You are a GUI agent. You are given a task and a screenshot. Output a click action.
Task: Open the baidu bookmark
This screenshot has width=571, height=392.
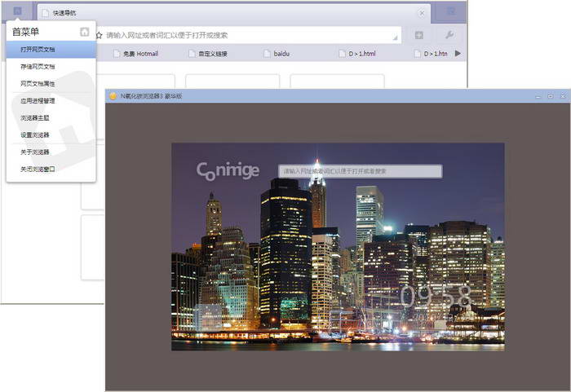click(277, 54)
